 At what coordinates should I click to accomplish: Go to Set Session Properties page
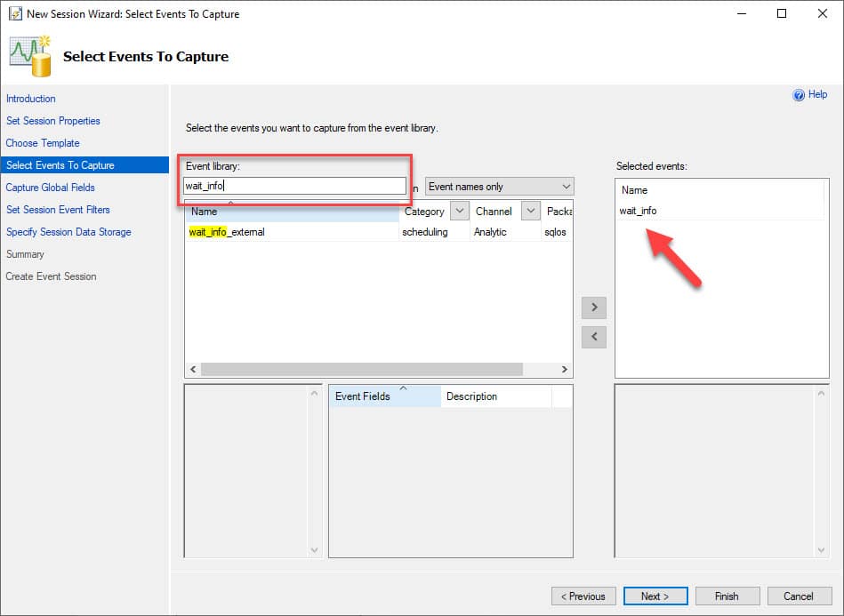(52, 121)
